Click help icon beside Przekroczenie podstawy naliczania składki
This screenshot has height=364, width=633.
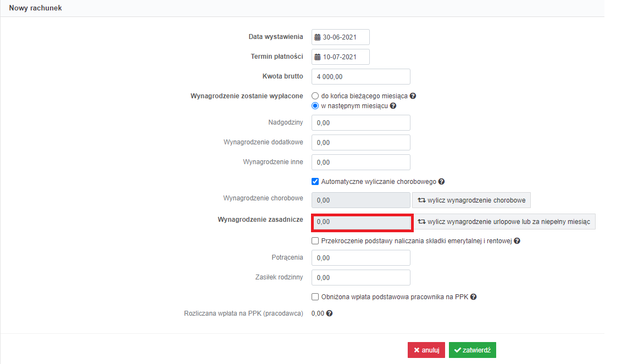click(x=517, y=241)
